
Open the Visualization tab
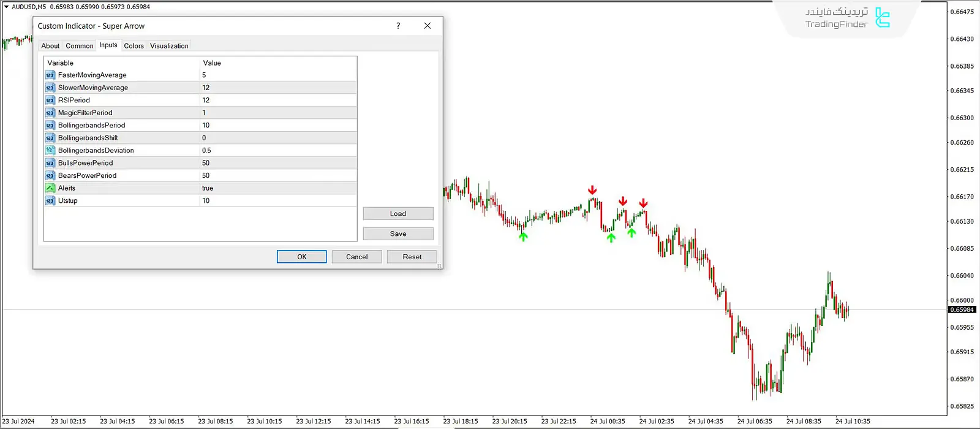click(x=169, y=46)
